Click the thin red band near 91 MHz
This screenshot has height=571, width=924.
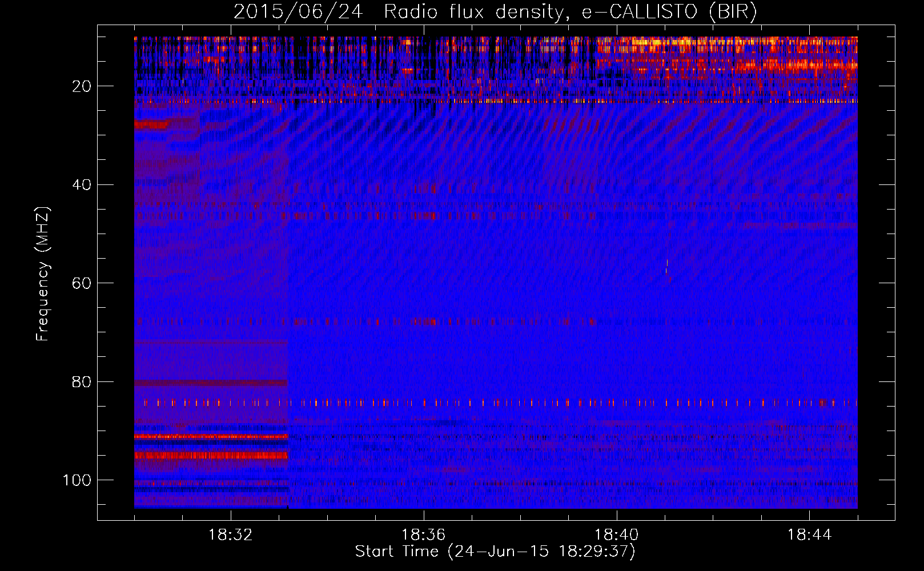pyautogui.click(x=211, y=437)
